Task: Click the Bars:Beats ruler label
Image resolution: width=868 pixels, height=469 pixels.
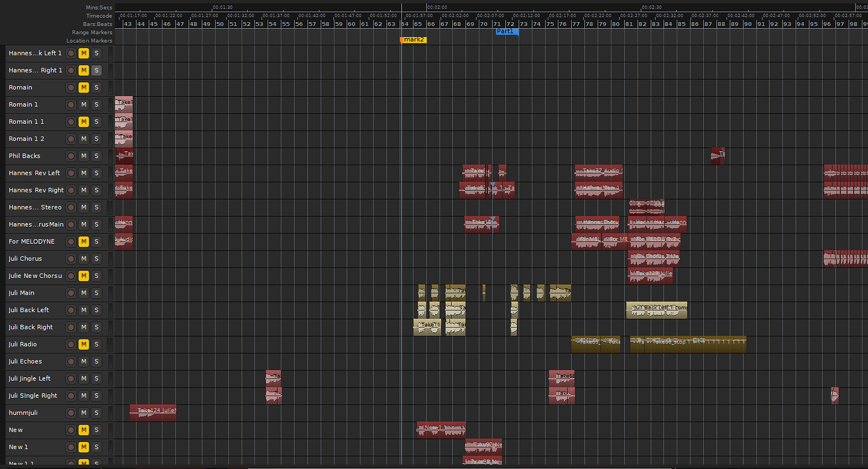Action: click(x=97, y=24)
